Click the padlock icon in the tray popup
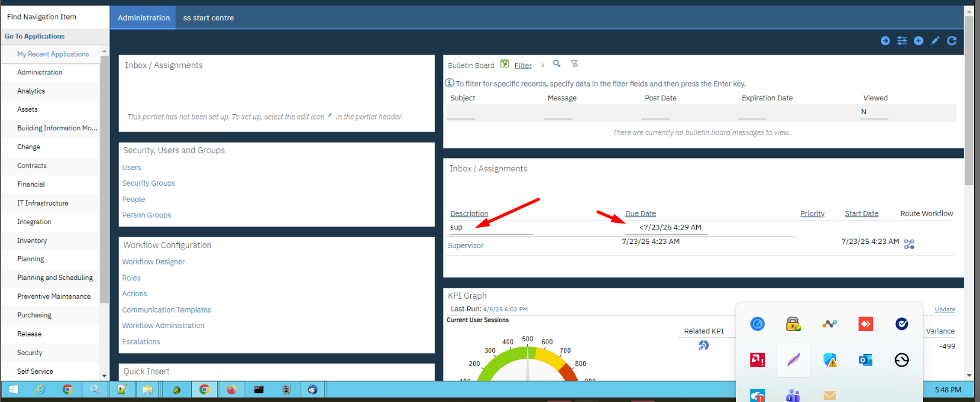 [794, 324]
